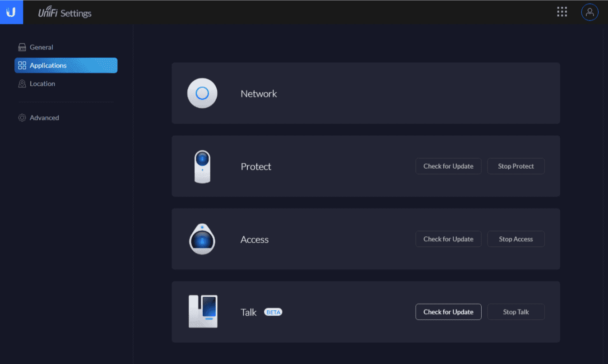
Task: Go to the Location settings section
Action: point(42,84)
